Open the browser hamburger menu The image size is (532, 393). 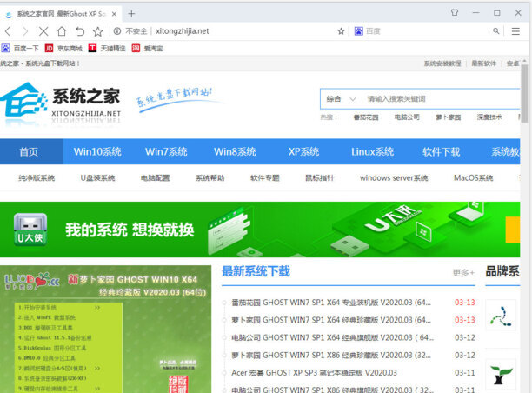[x=515, y=31]
